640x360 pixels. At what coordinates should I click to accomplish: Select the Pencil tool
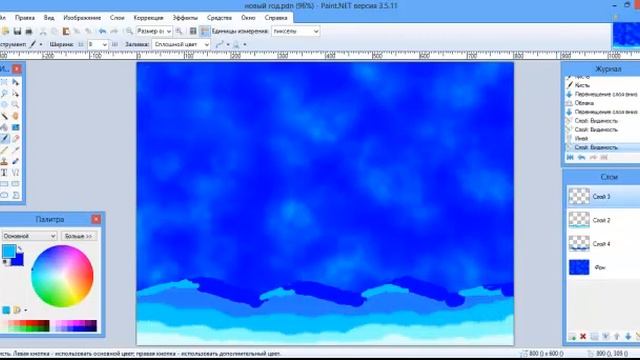pos(4,150)
